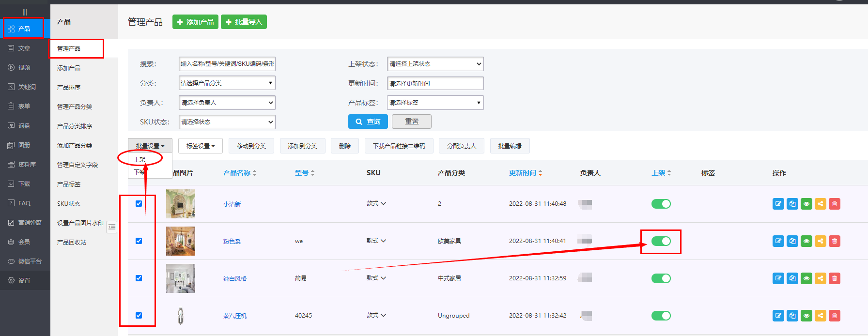Viewport: 868px width, 336px height.
Task: Share 蒸汽压机 with the yellow share icon
Action: point(821,316)
